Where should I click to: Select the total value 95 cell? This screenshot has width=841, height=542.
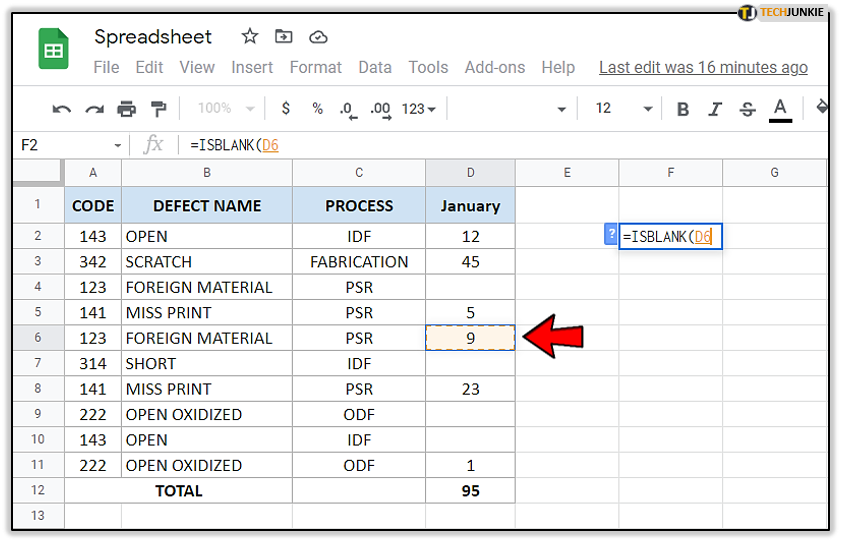(470, 491)
